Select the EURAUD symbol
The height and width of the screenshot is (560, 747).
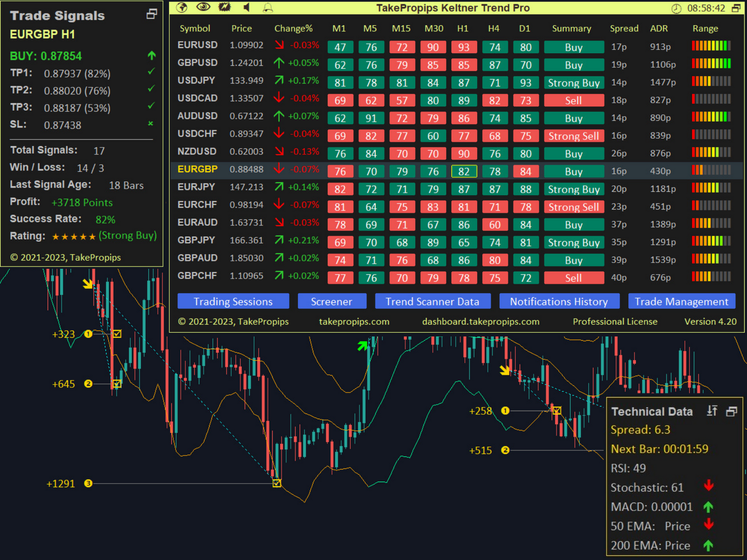coord(197,223)
